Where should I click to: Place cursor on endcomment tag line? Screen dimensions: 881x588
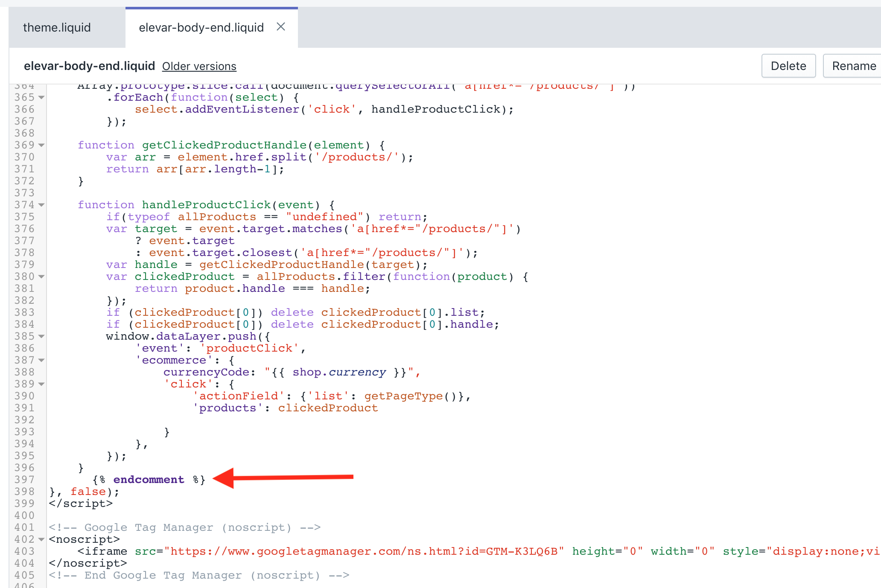[149, 480]
